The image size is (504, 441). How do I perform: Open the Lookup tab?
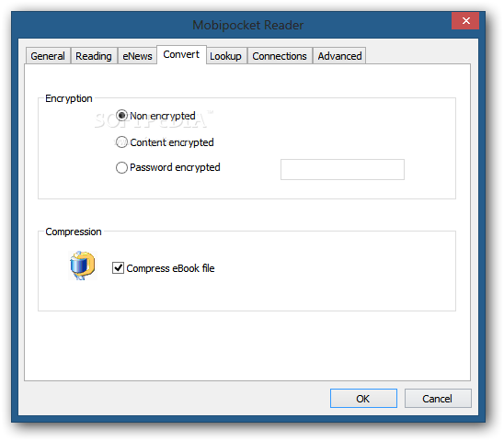tap(225, 56)
